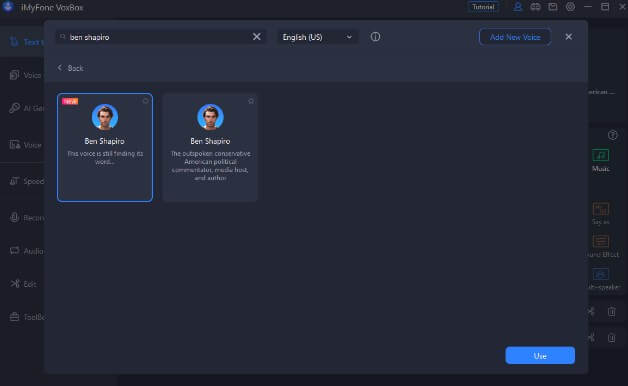Open the Discord community icon
This screenshot has height=386, width=628.
[535, 7]
